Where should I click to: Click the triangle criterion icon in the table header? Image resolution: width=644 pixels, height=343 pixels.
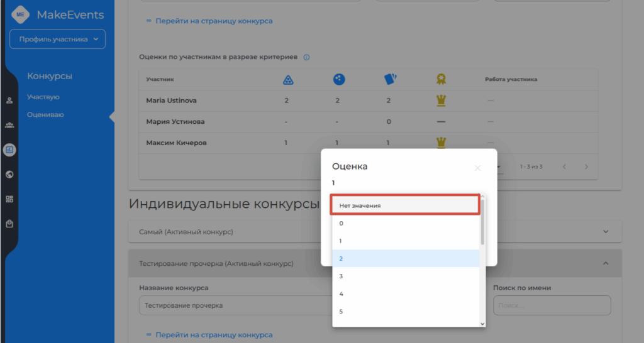tap(288, 80)
